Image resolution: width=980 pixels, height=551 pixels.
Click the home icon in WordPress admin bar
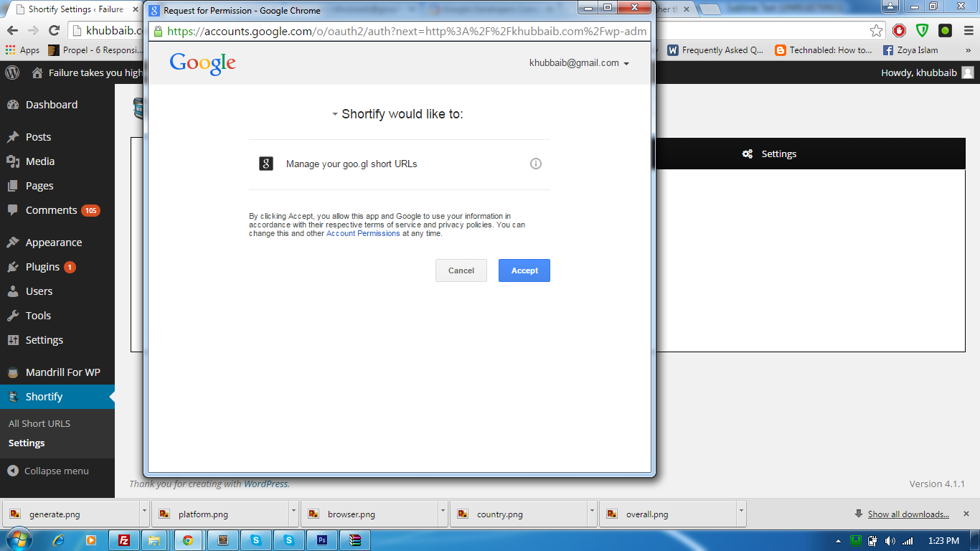pyautogui.click(x=37, y=72)
